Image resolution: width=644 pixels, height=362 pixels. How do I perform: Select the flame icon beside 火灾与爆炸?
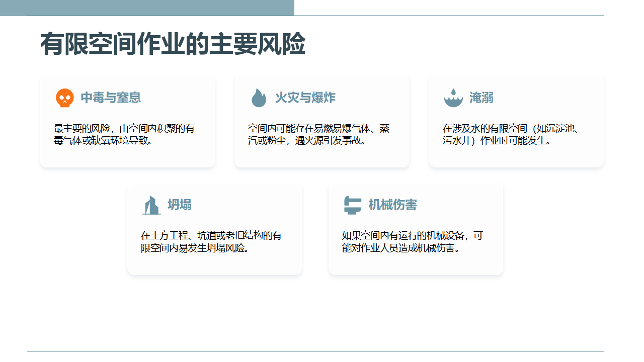[259, 98]
